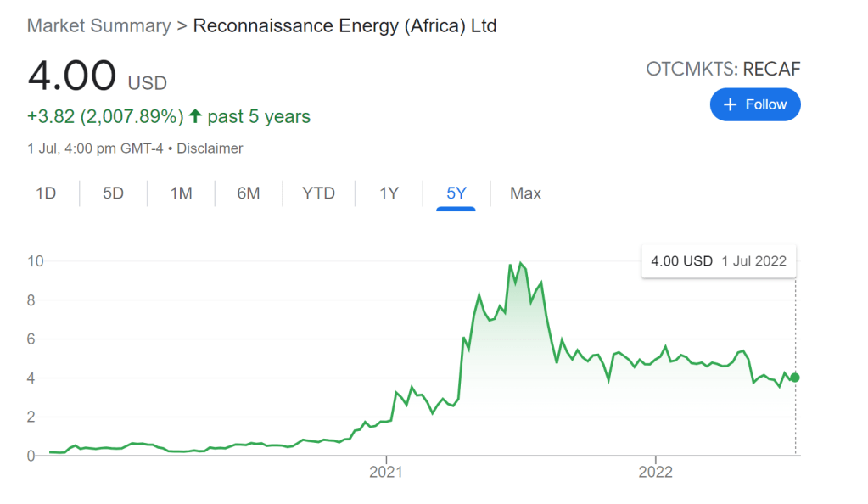Click the 2021 label on the time axis
This screenshot has width=868, height=504.
pyautogui.click(x=384, y=472)
